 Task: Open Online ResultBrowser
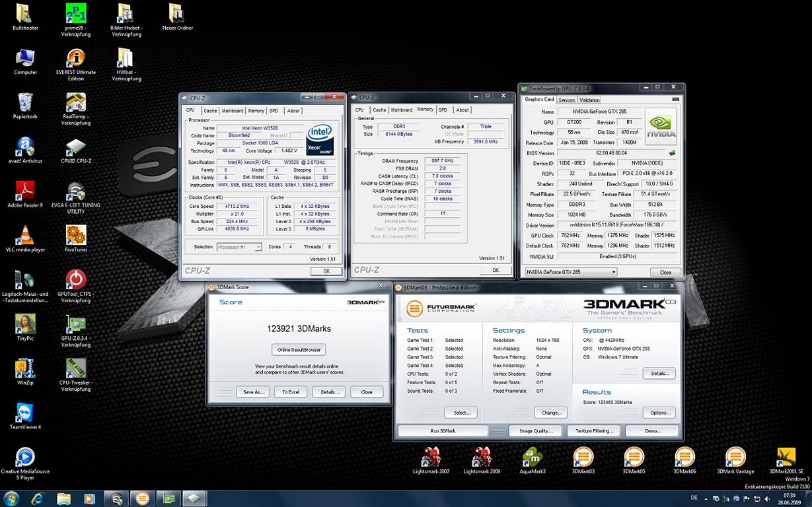click(x=299, y=349)
